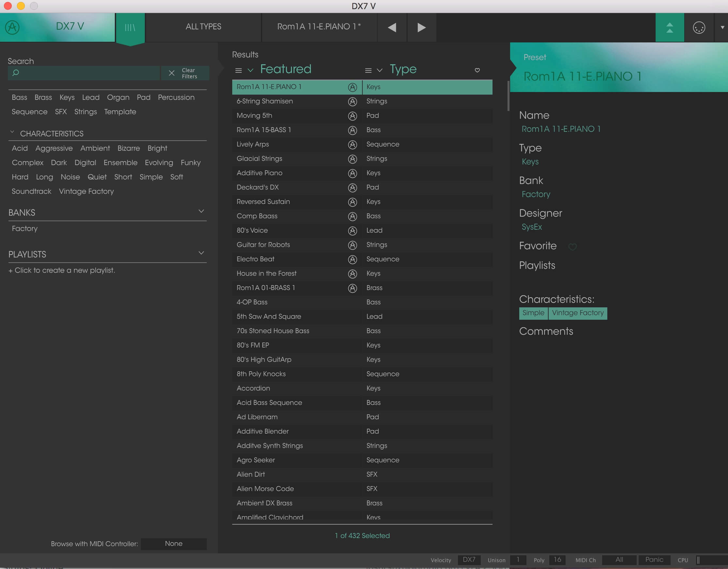Mark preset as favorite with heart icon

point(572,246)
